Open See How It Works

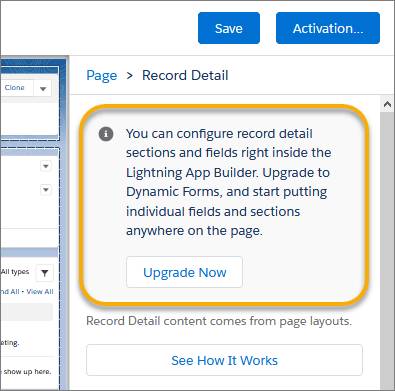point(224,360)
